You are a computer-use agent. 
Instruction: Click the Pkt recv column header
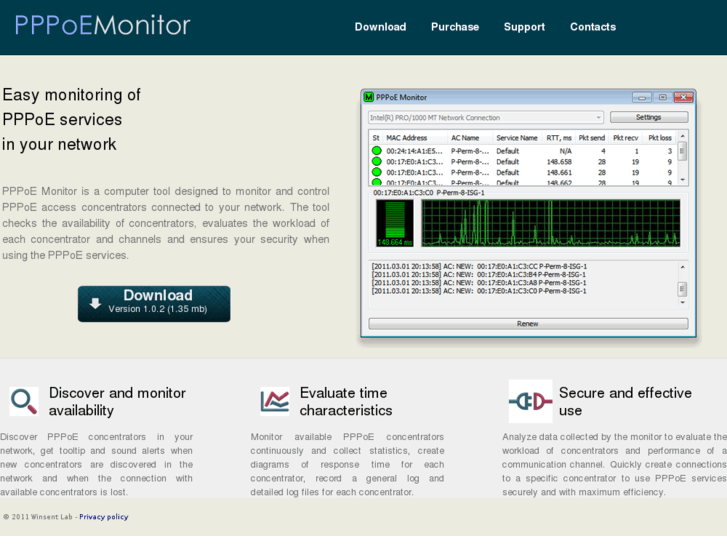pyautogui.click(x=625, y=138)
